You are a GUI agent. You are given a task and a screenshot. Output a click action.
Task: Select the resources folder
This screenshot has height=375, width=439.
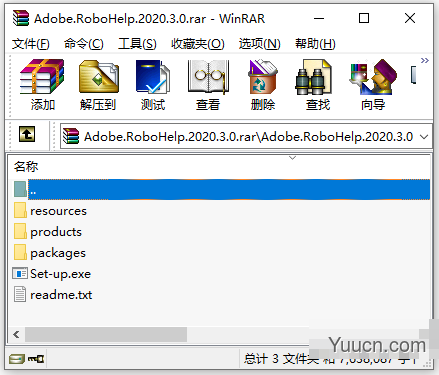tap(58, 211)
